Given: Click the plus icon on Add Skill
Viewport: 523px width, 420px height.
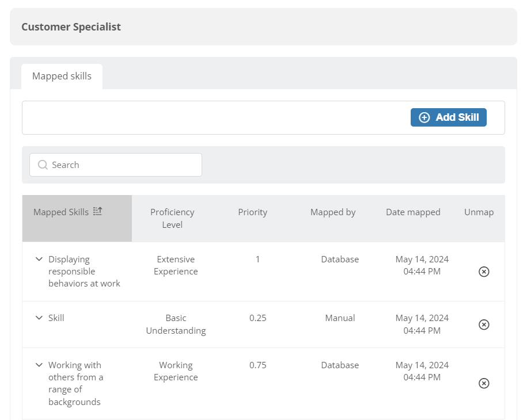Looking at the screenshot, I should (x=425, y=117).
